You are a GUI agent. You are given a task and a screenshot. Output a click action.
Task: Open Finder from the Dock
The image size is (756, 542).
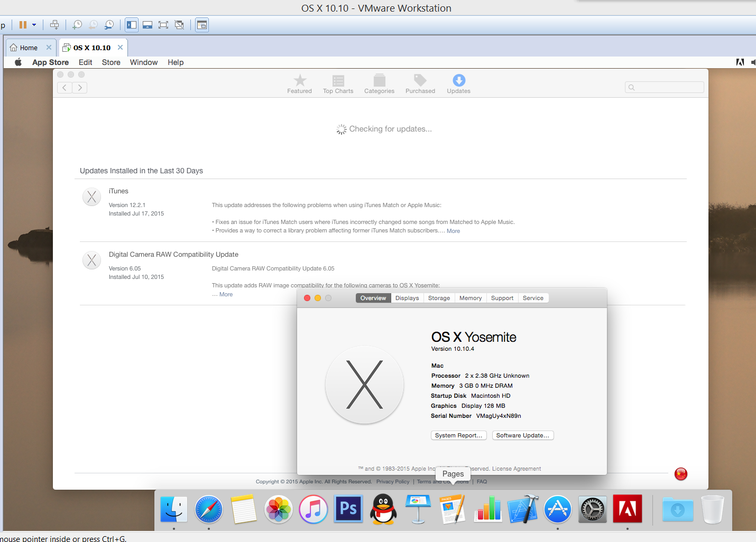tap(174, 509)
